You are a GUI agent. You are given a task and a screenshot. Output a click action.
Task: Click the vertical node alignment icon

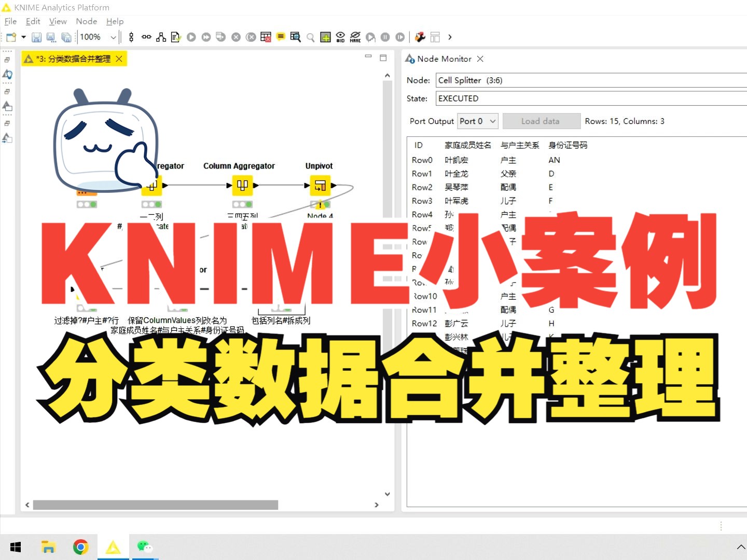[131, 37]
